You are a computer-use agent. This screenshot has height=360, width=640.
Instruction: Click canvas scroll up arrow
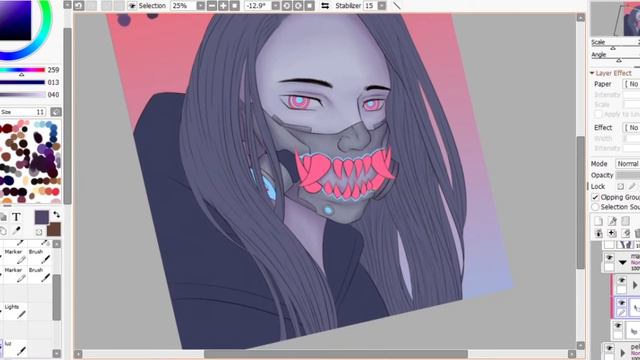[580, 18]
